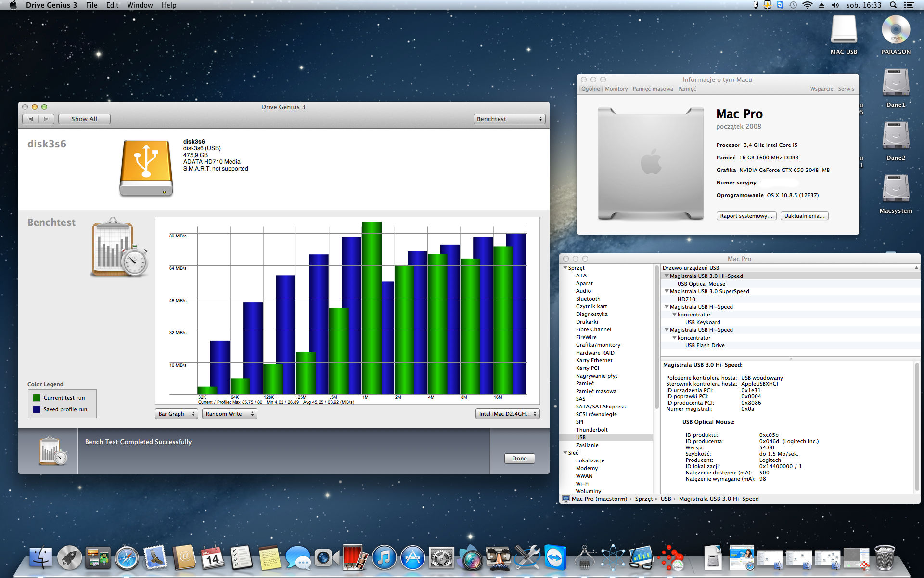Open Spotlight search magnifier in menu bar
Image resolution: width=924 pixels, height=578 pixels.
pyautogui.click(x=893, y=5)
